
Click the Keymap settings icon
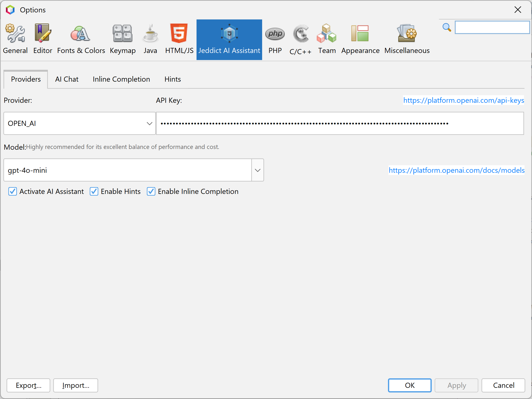(x=123, y=38)
